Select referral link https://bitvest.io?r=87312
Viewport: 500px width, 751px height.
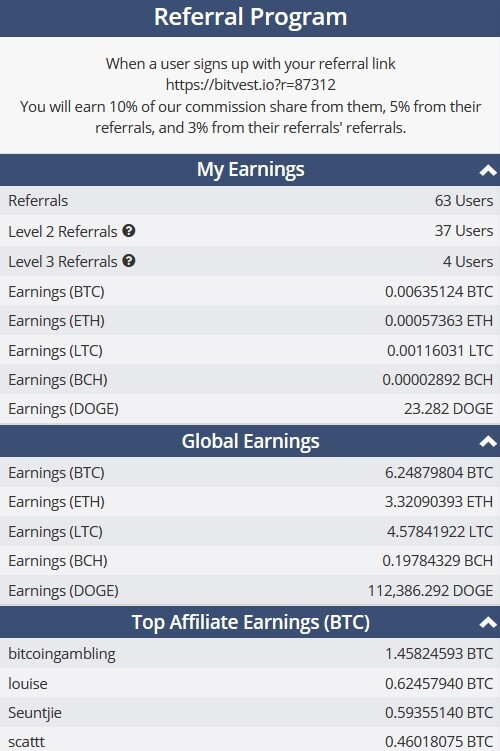pos(250,85)
